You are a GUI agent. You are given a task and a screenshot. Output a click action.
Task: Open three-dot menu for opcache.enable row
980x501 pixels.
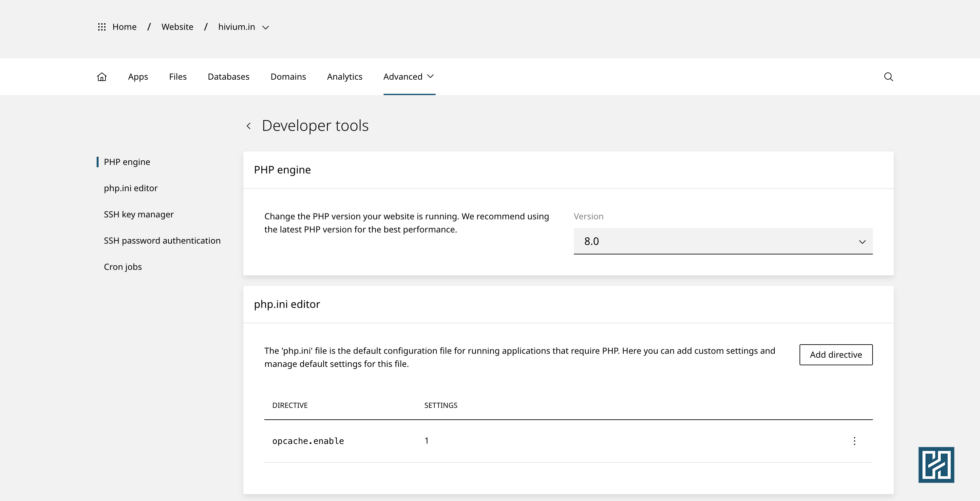coord(855,441)
